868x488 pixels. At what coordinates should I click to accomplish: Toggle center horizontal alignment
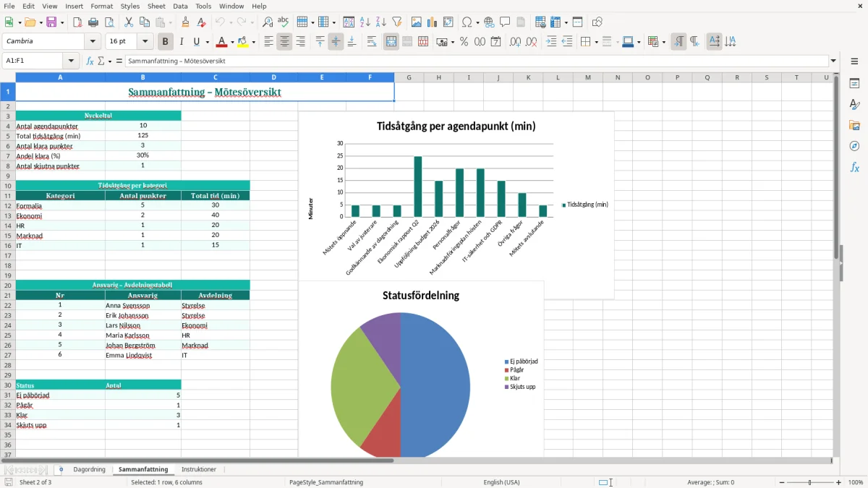tap(284, 42)
